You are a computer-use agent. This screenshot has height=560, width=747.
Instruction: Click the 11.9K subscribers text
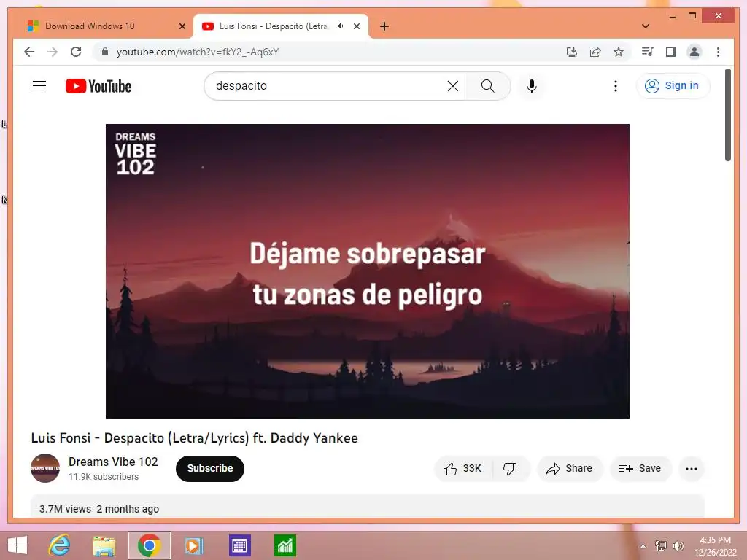(104, 477)
